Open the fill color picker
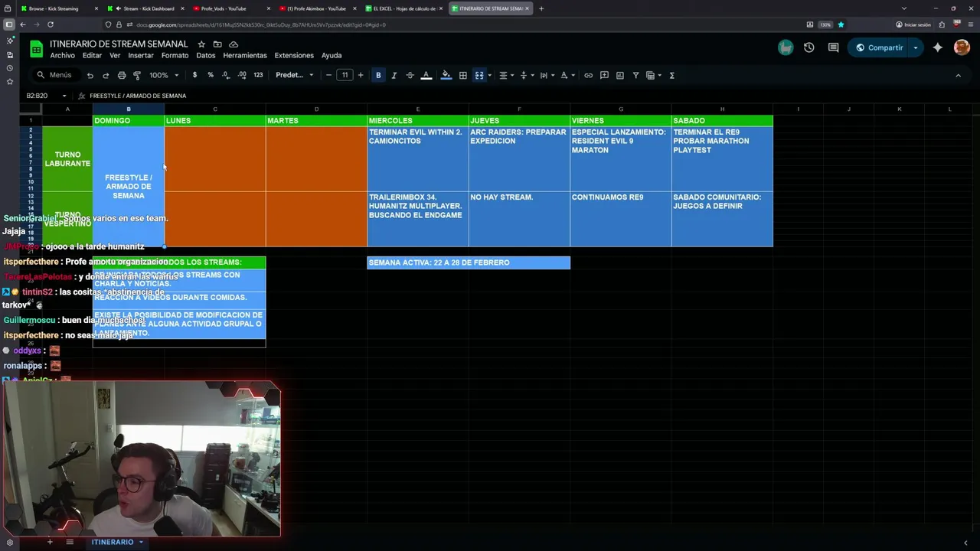The width and height of the screenshot is (980, 551). coord(446,75)
